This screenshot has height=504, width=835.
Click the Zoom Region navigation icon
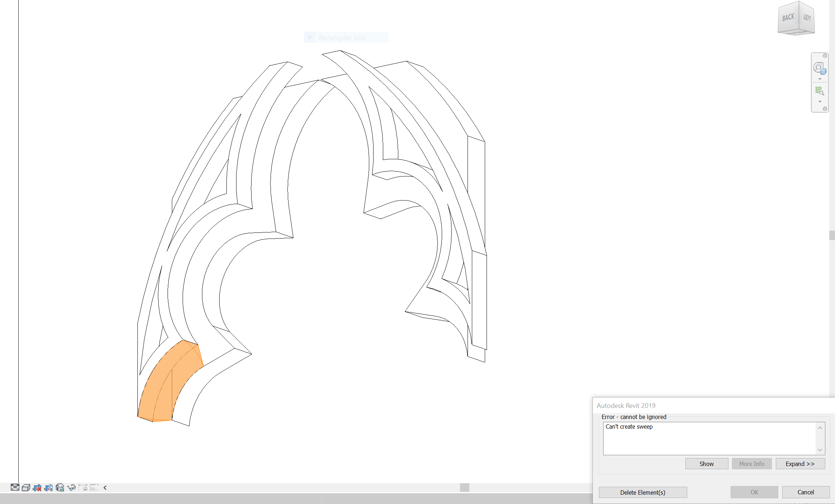[820, 91]
